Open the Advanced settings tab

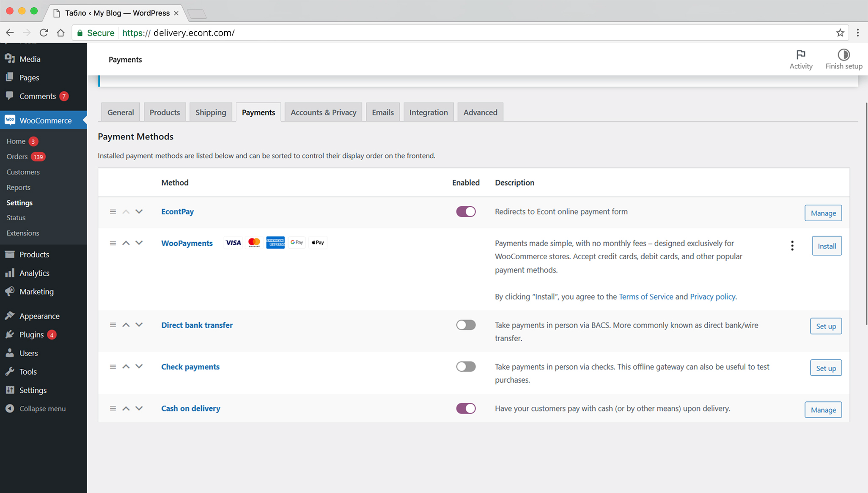[480, 112]
